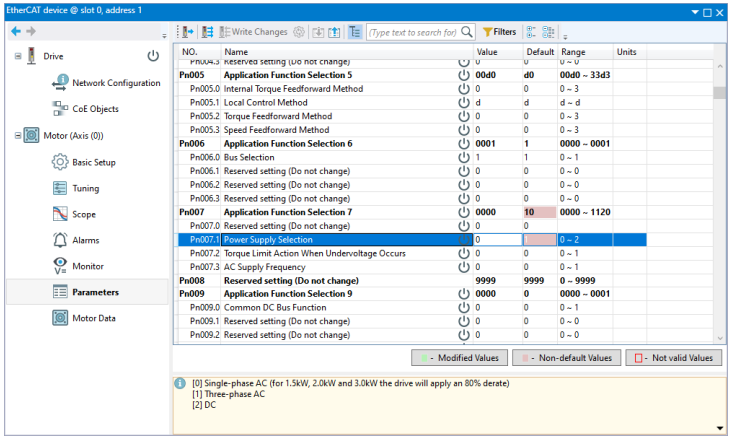Click the back navigation arrow

[16, 31]
